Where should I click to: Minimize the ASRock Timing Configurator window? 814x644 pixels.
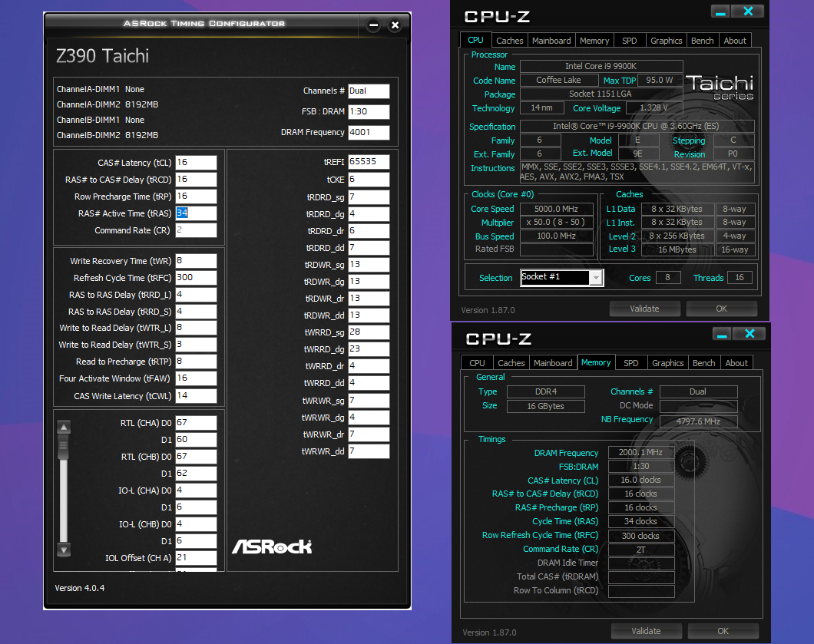[x=373, y=25]
